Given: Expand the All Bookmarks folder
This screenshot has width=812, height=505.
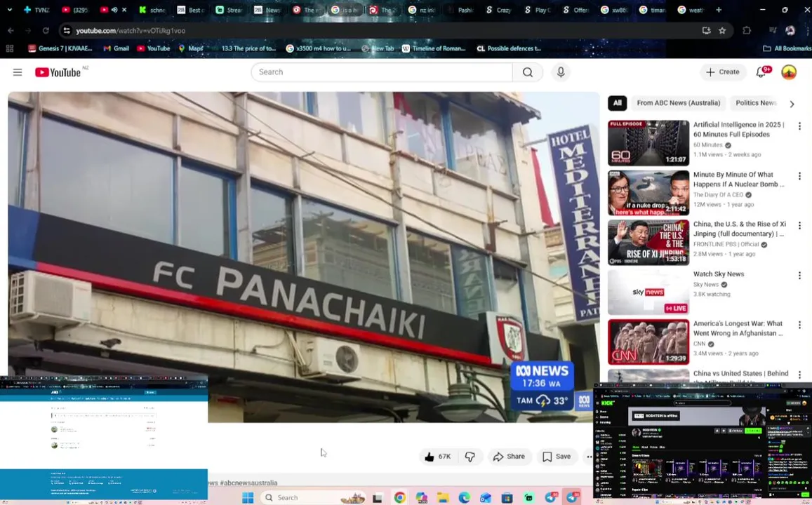Looking at the screenshot, I should click(787, 48).
